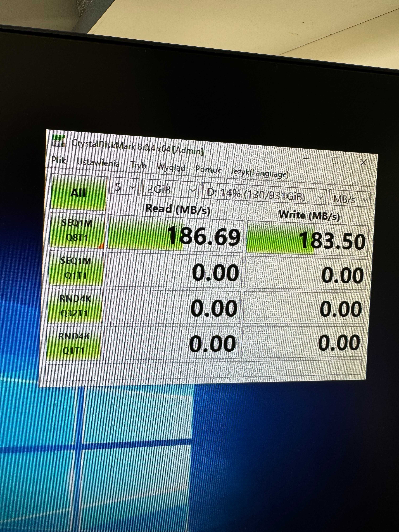Open the Wygląd menu
This screenshot has width=399, height=532.
pyautogui.click(x=171, y=167)
